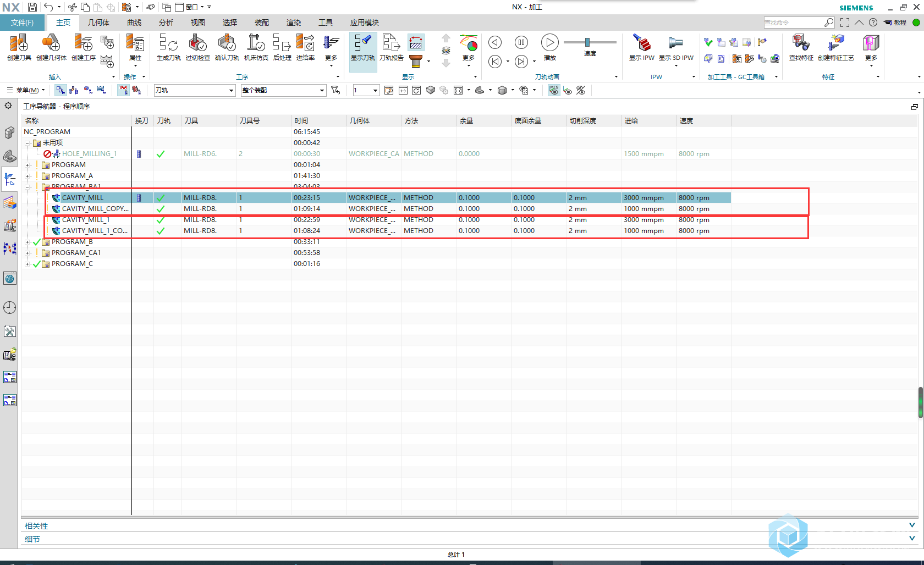The height and width of the screenshot is (565, 924).
Task: Open the 分析 ribbon tab
Action: 166,23
